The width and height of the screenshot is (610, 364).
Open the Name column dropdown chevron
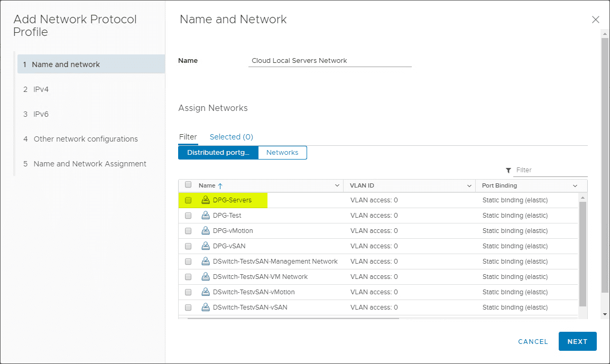pyautogui.click(x=337, y=186)
